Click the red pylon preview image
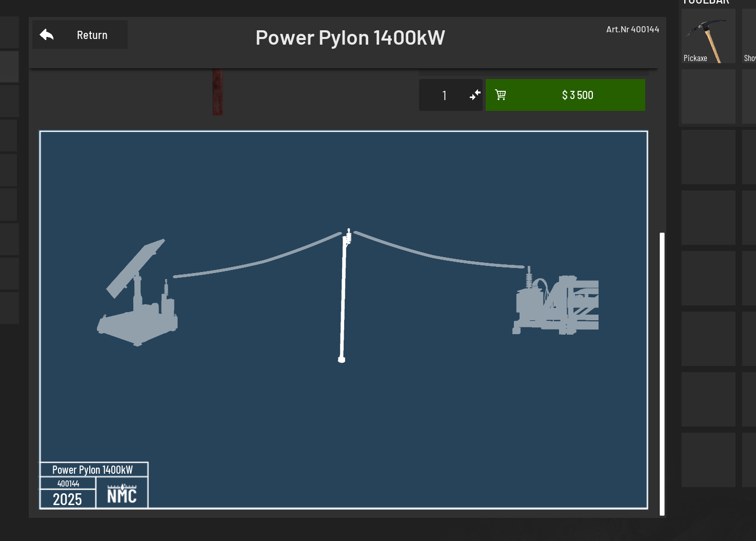Viewport: 756px width, 541px height. 217,92
